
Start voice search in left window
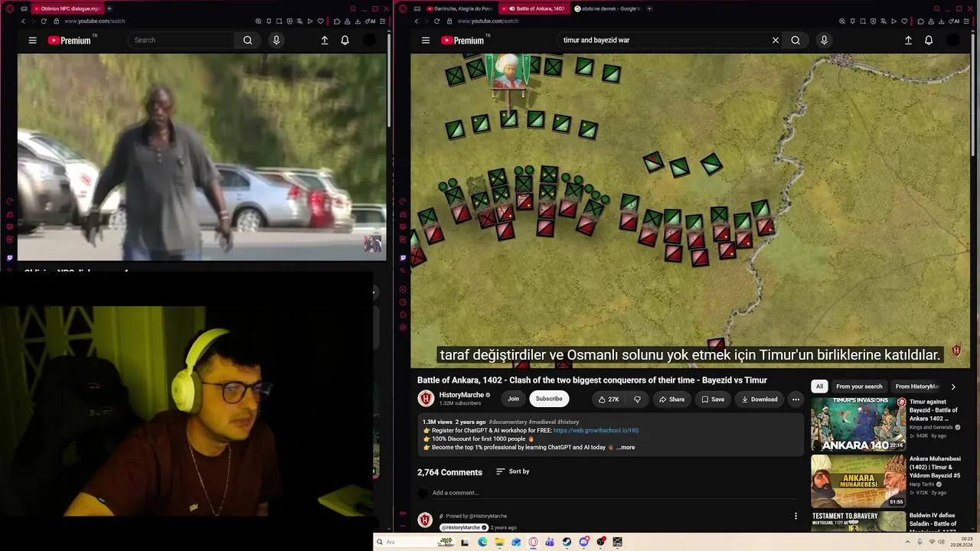[276, 41]
